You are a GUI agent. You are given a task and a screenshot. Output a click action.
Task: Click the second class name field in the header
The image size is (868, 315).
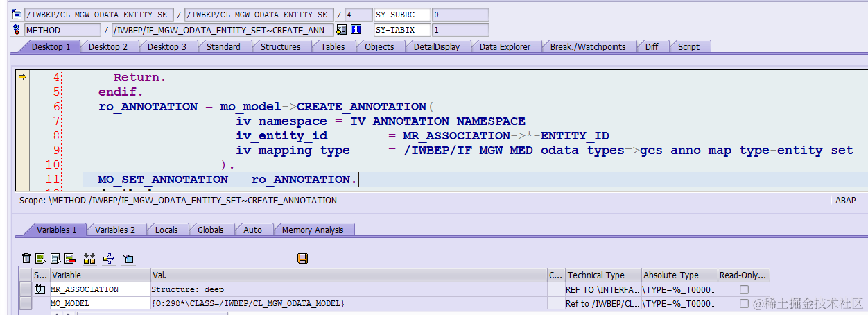pos(259,15)
